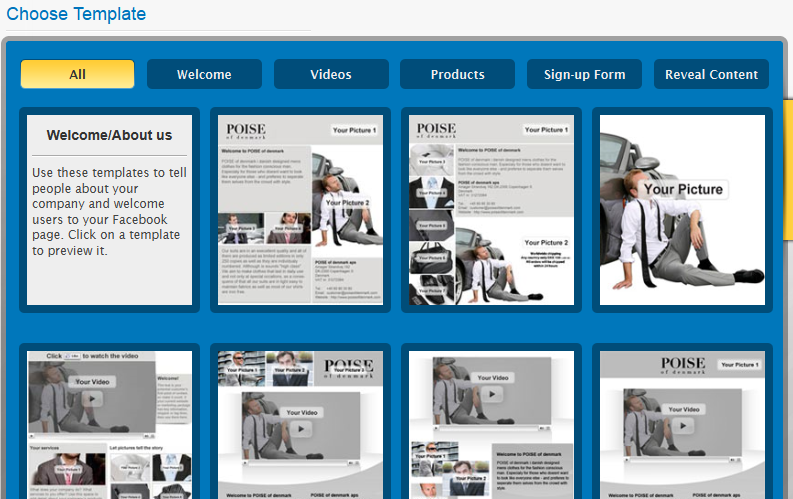The width and height of the screenshot is (793, 499).
Task: Click play icon in the video template without logo header
Action: click(491, 395)
